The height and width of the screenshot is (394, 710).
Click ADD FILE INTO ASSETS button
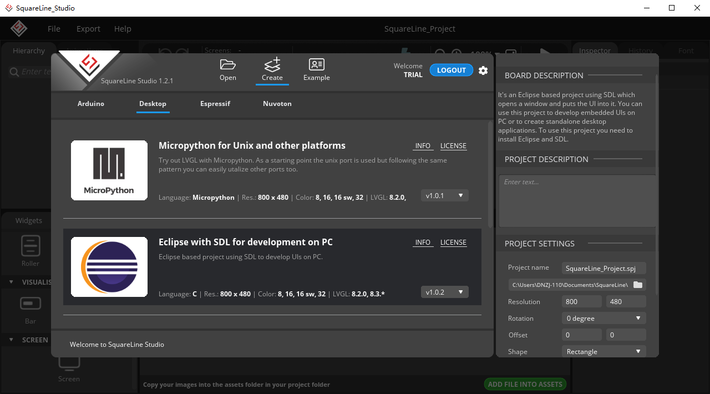(x=525, y=384)
